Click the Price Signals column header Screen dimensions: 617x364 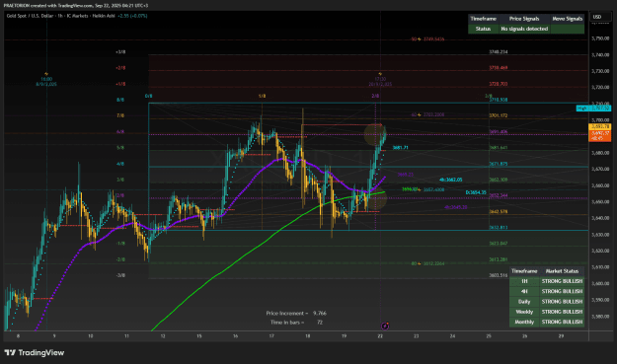(524, 19)
